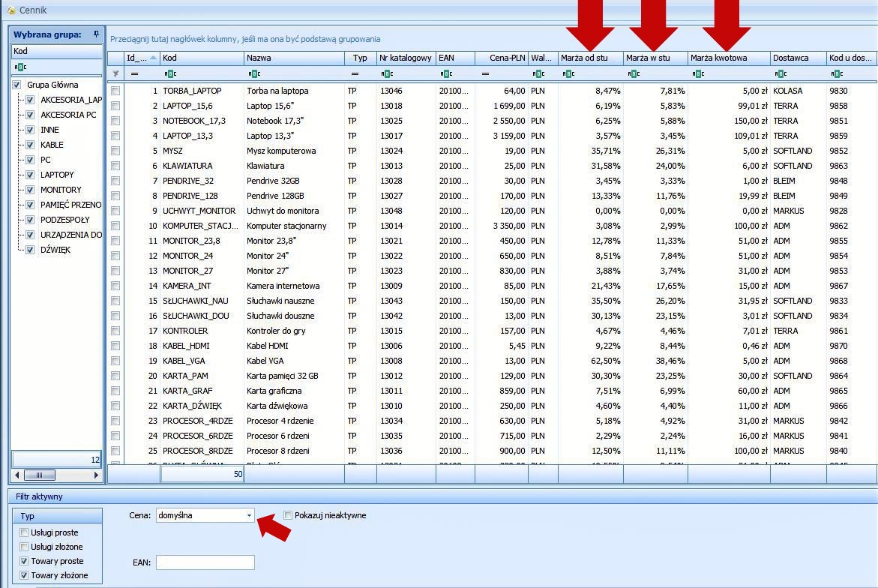The height and width of the screenshot is (588, 878).
Task: Select the "UCHWYT_MONITOR" code cell
Action: click(202, 211)
